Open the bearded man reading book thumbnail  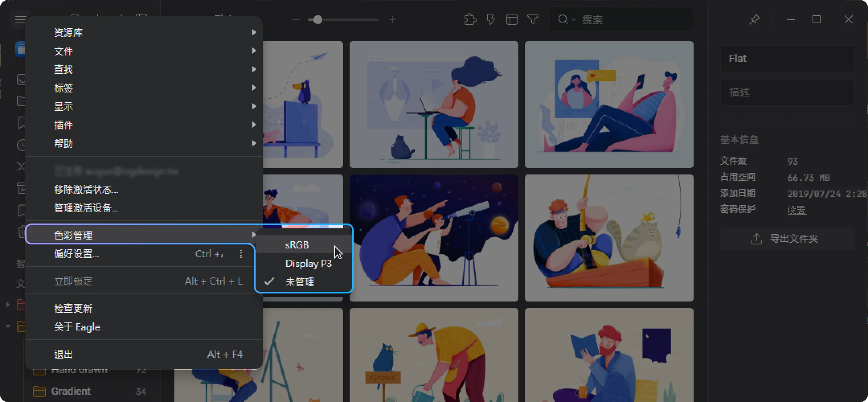coord(609,355)
